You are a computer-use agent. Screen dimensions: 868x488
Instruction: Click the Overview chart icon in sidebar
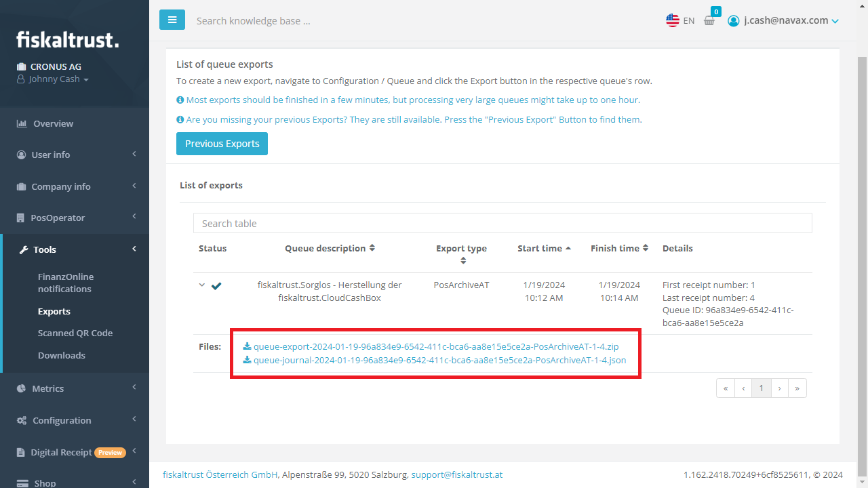22,124
